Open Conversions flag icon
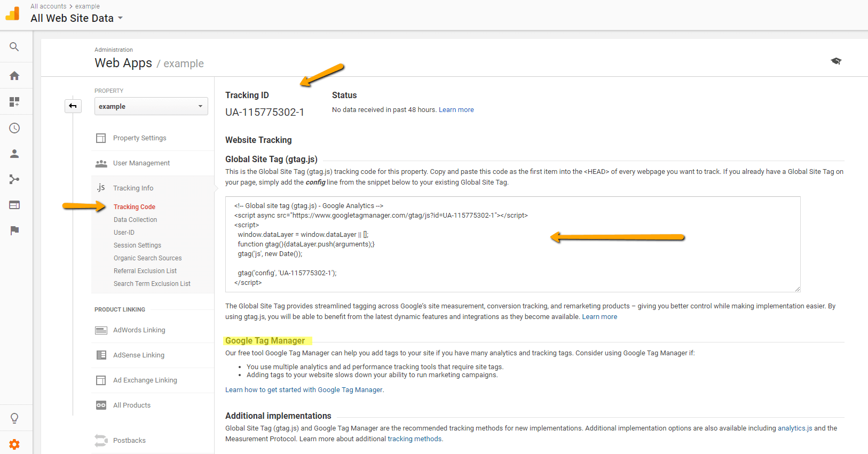The width and height of the screenshot is (868, 454). pyautogui.click(x=14, y=230)
